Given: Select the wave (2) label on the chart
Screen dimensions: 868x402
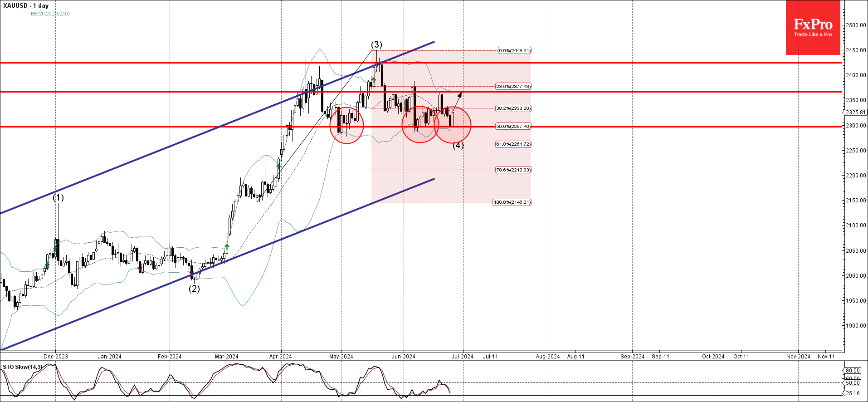Looking at the screenshot, I should pos(194,289).
